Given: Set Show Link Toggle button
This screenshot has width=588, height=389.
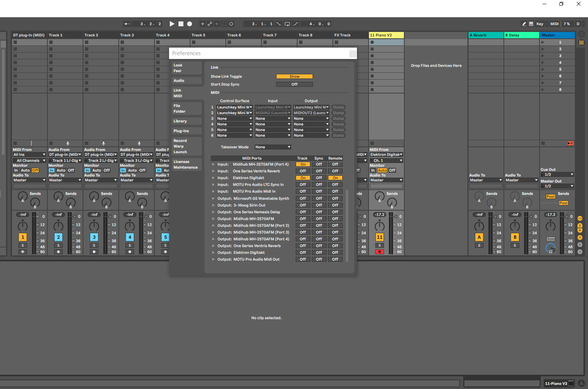Looking at the screenshot, I should (295, 76).
